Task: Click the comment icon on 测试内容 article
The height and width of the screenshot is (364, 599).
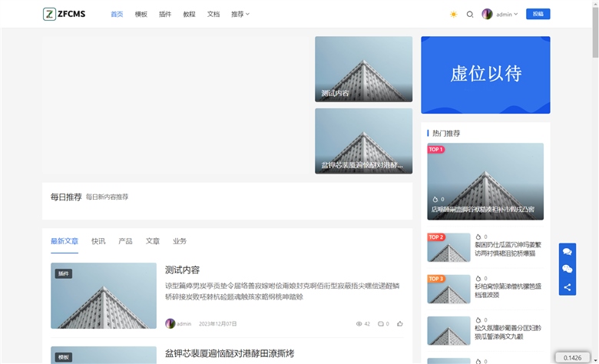Action: [380, 324]
